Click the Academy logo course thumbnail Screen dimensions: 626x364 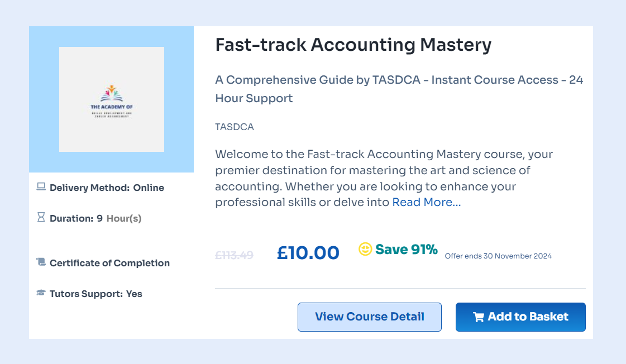[x=112, y=99]
